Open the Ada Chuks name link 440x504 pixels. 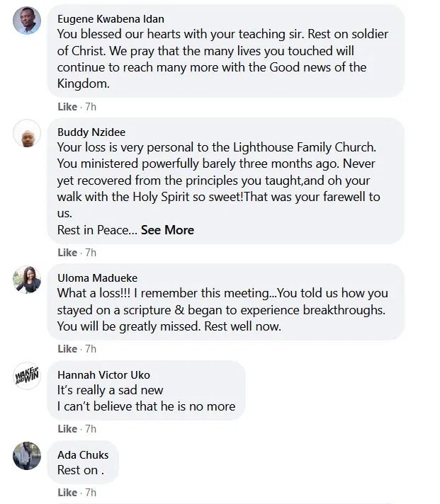tap(83, 455)
